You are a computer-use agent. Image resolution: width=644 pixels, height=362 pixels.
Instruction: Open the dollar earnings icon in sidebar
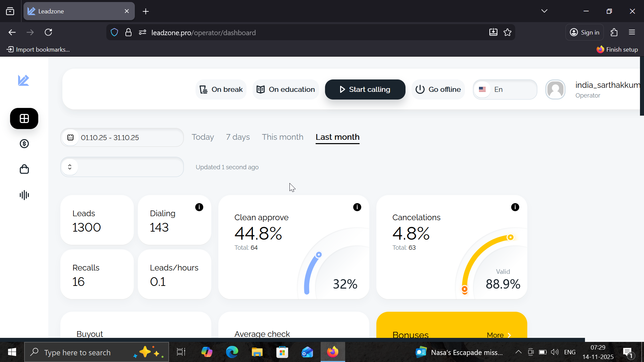(24, 144)
